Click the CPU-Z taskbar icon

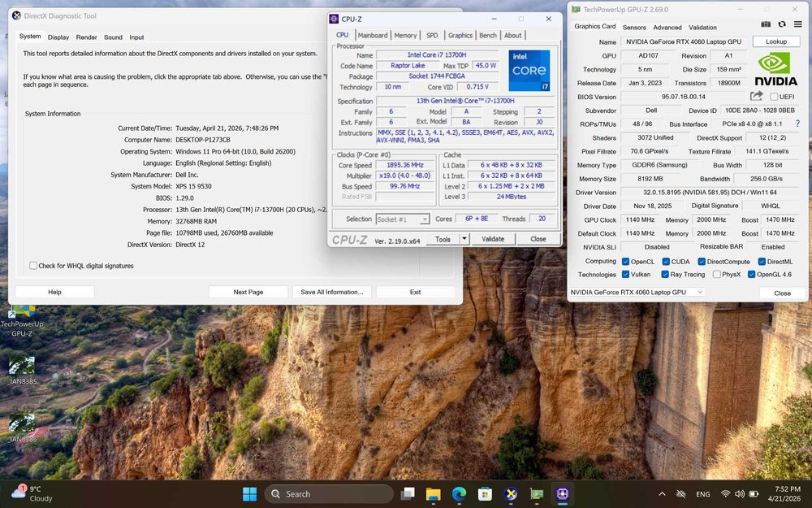point(563,494)
